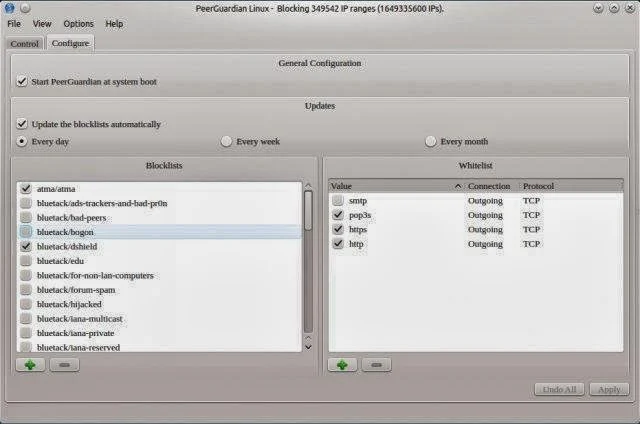Open the File menu
This screenshot has width=640, height=424.
14,24
